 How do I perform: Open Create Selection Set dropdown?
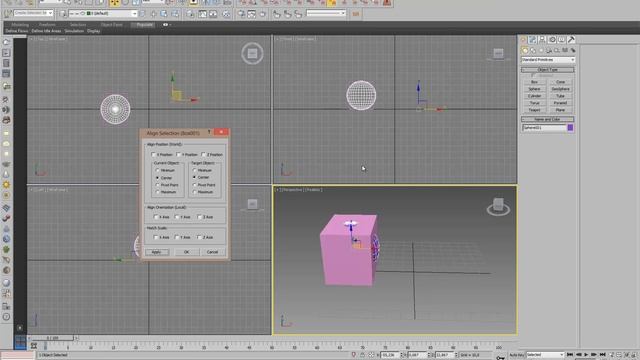(33, 13)
